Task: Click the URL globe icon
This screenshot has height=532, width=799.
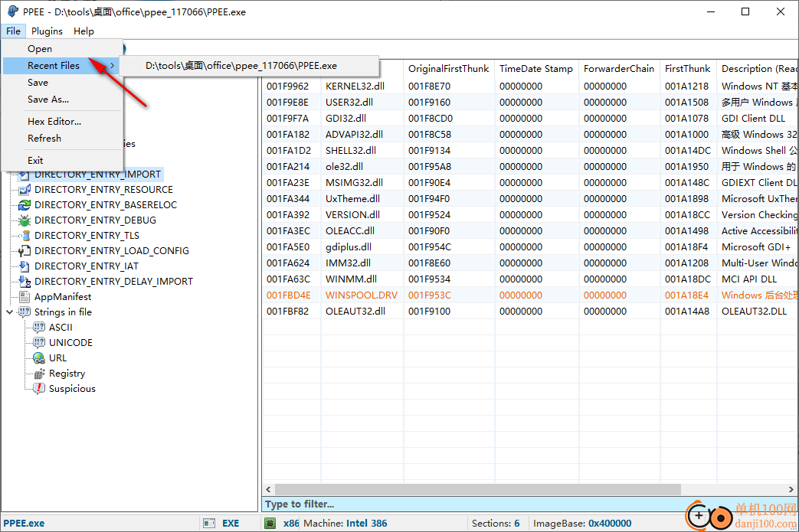Action: click(39, 358)
